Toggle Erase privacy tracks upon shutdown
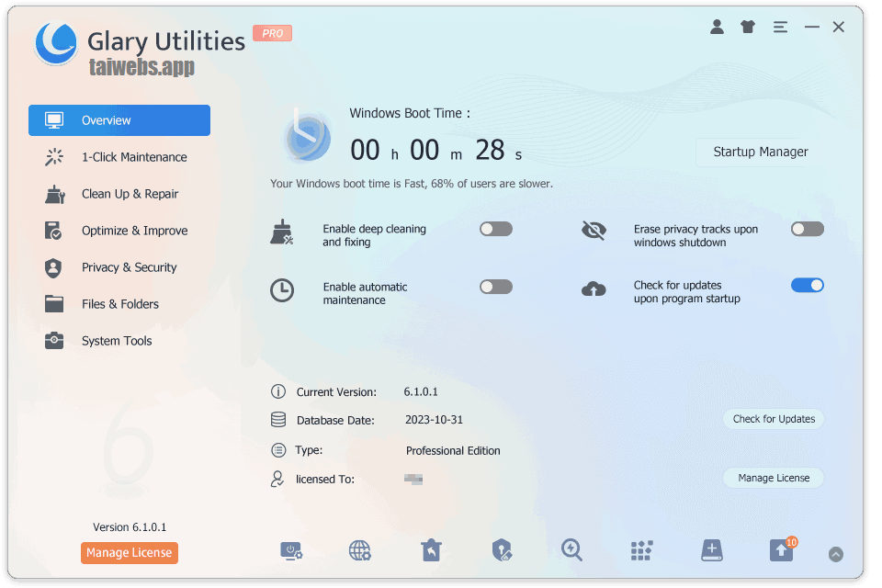The width and height of the screenshot is (882, 588). [808, 229]
